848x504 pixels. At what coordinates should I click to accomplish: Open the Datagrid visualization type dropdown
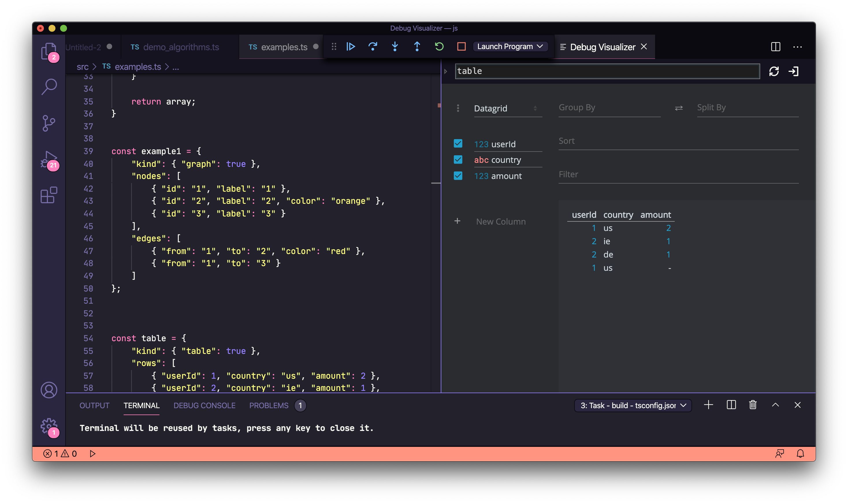click(x=507, y=108)
